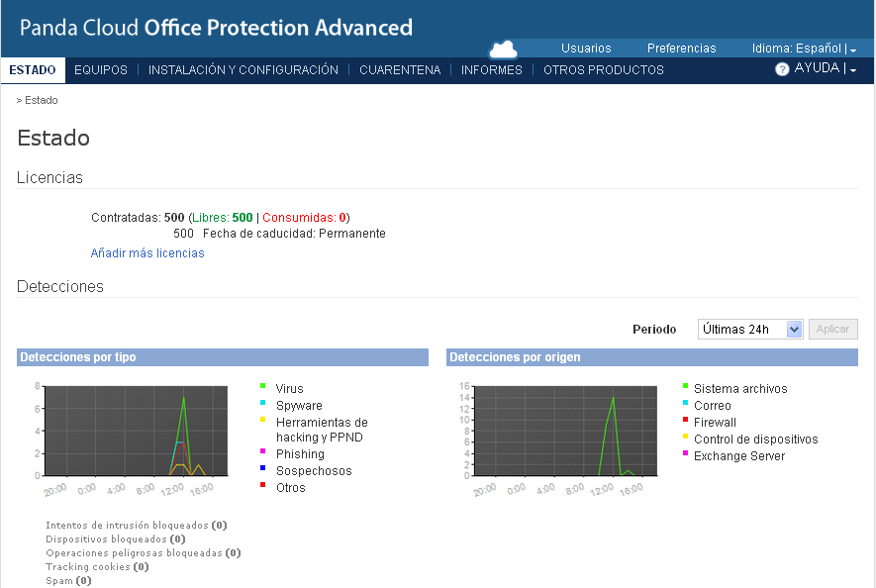Click the Aplicar button
This screenshot has height=588, width=876.
[x=833, y=329]
